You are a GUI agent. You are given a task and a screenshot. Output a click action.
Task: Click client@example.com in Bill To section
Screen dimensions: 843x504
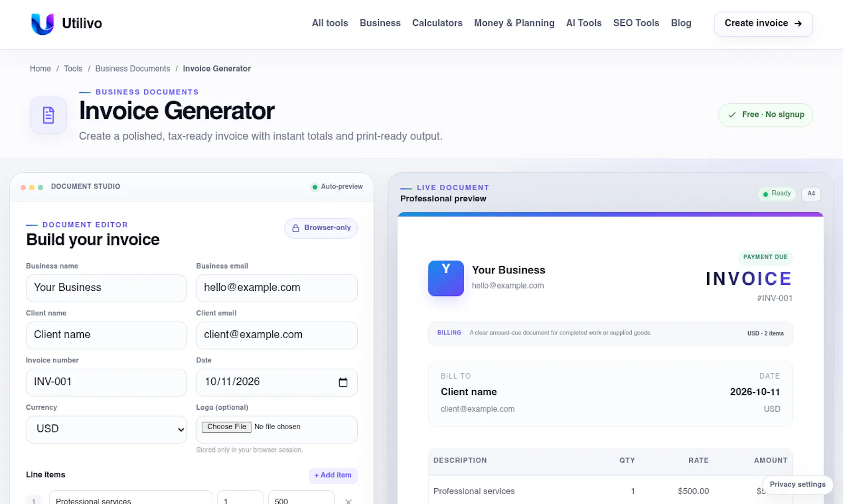[477, 409]
